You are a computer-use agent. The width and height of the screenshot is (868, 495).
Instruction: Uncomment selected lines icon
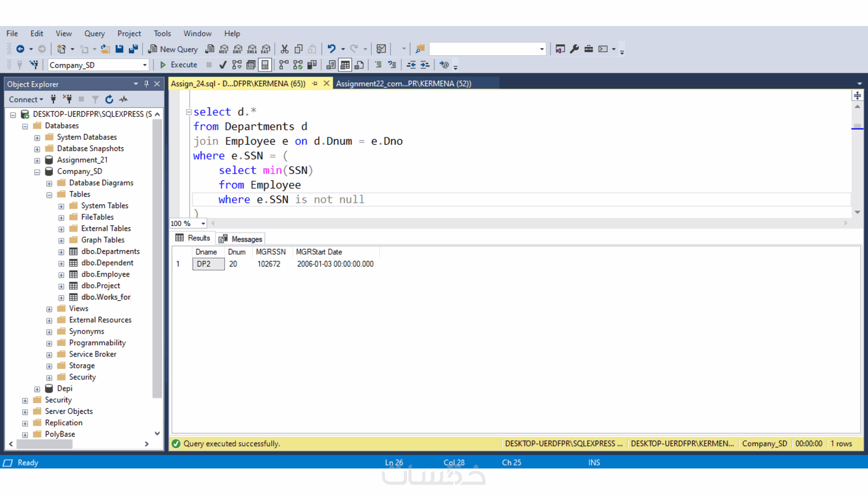[392, 65]
